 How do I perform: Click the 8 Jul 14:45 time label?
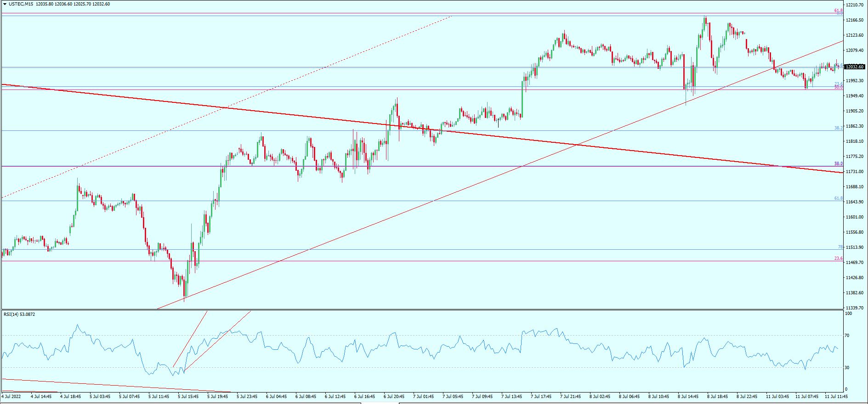(688, 396)
